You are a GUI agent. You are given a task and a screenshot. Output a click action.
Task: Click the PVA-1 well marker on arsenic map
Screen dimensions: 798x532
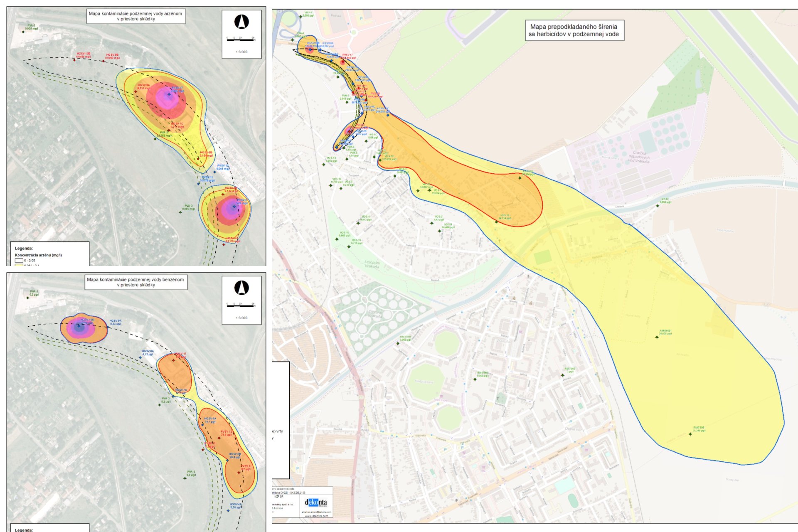tap(24, 32)
